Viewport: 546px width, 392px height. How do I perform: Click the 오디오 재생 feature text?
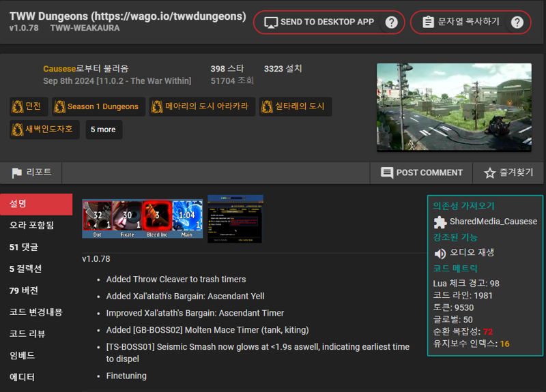[472, 252]
